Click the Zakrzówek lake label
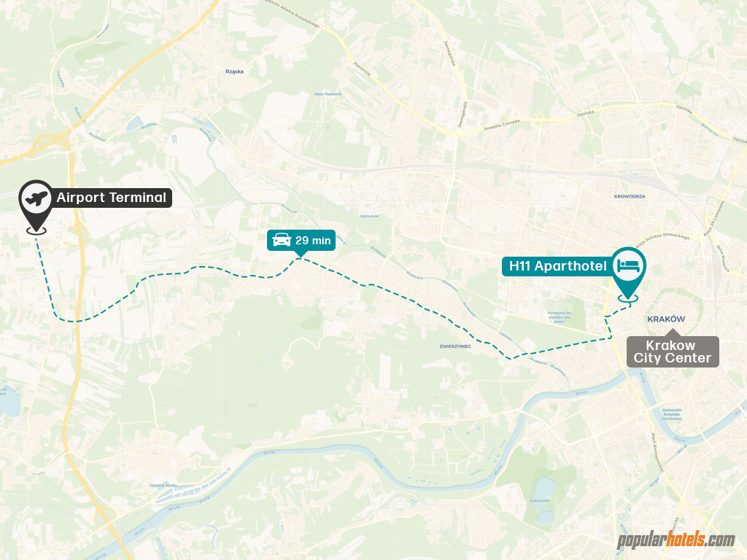 [x=539, y=500]
